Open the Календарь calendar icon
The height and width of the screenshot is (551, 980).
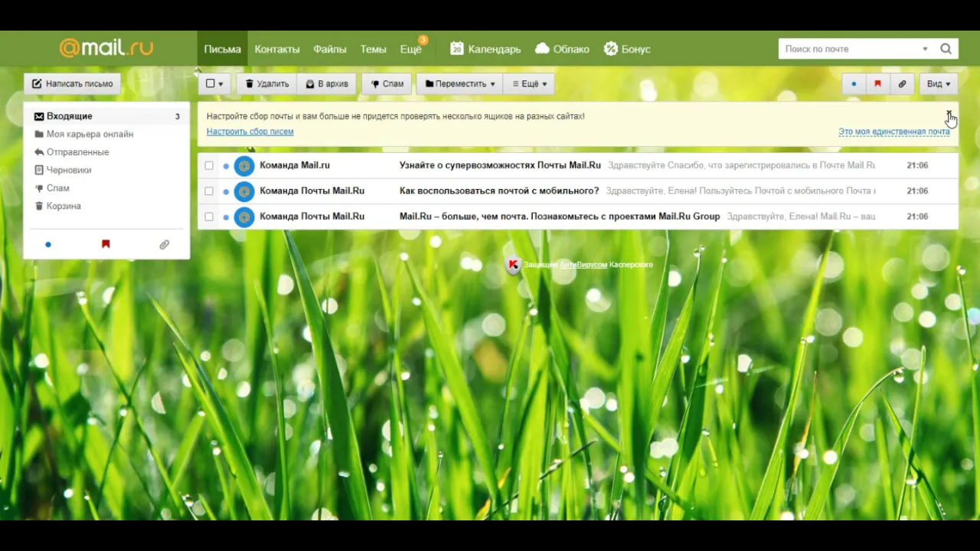point(457,48)
